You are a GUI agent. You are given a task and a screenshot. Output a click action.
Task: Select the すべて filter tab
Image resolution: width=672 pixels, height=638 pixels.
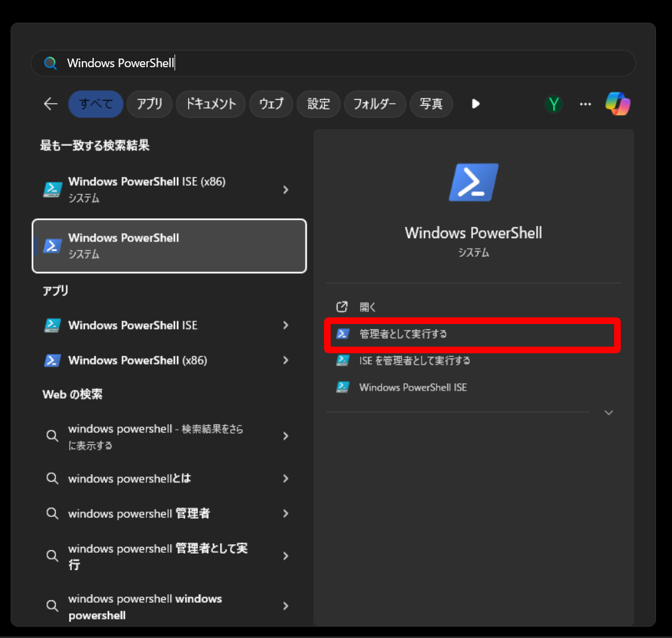(x=96, y=104)
